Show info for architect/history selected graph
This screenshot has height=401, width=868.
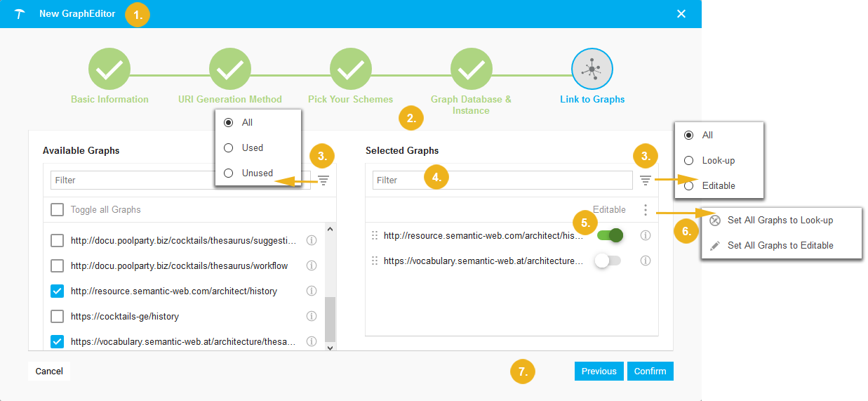pyautogui.click(x=646, y=236)
